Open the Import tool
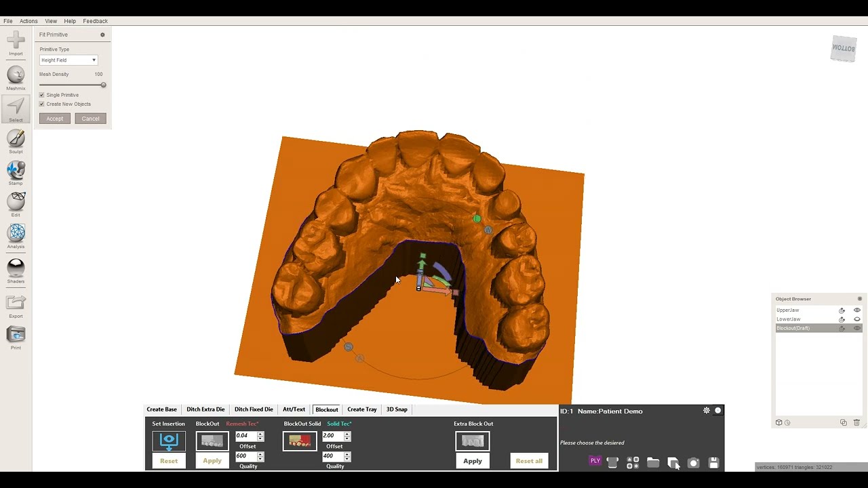This screenshot has height=488, width=868. (x=16, y=42)
